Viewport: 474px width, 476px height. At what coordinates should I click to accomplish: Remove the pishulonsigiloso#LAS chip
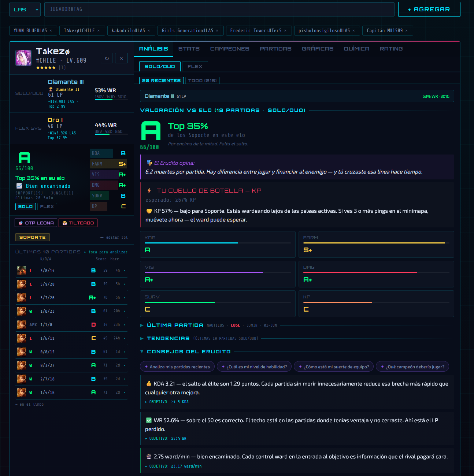pyautogui.click(x=353, y=31)
